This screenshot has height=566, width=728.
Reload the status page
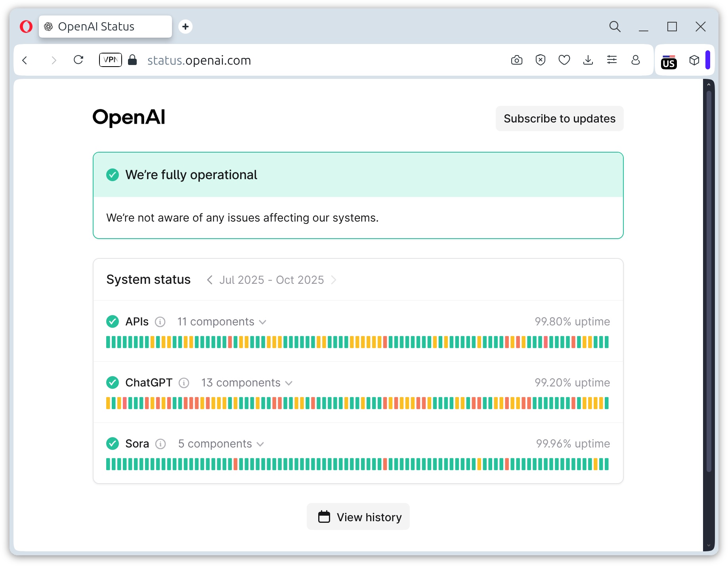point(78,60)
